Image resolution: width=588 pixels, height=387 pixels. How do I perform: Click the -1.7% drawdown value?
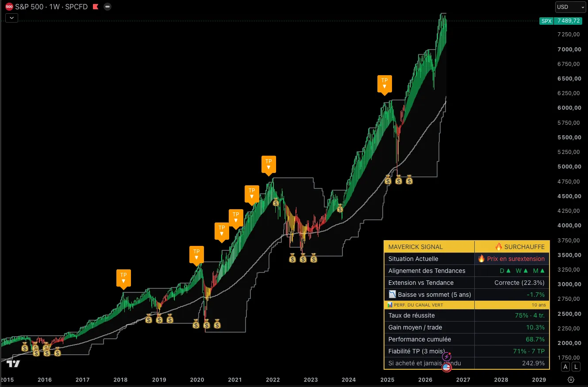536,295
